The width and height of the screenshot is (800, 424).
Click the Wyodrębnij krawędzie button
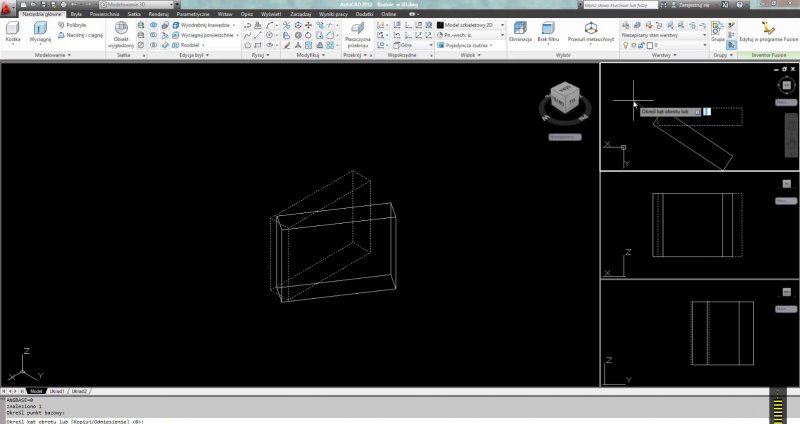click(x=207, y=25)
